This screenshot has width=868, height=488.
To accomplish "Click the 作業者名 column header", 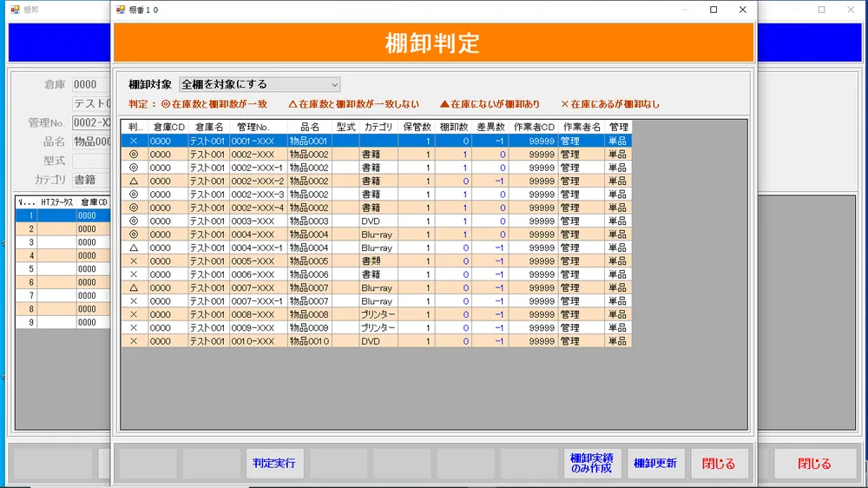I will (x=582, y=127).
